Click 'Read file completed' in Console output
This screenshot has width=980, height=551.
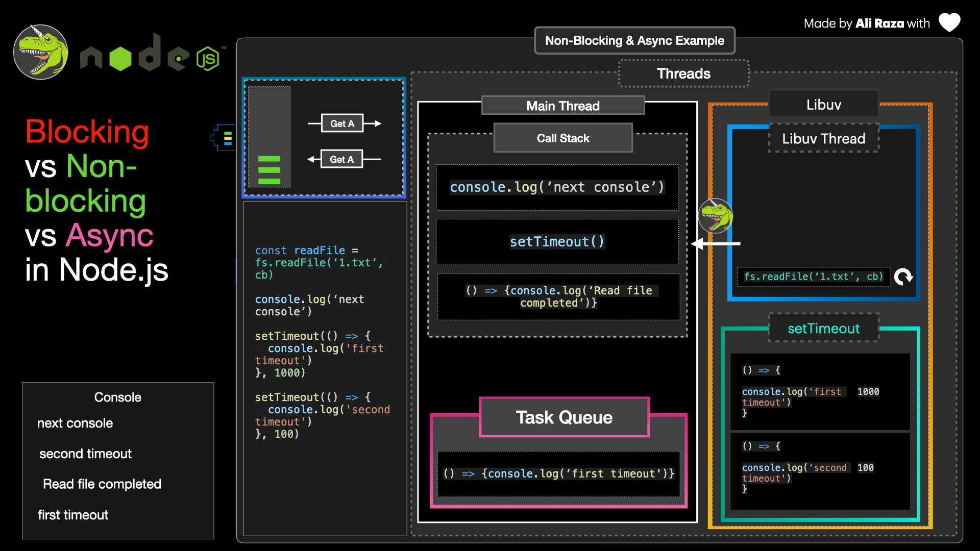point(102,484)
